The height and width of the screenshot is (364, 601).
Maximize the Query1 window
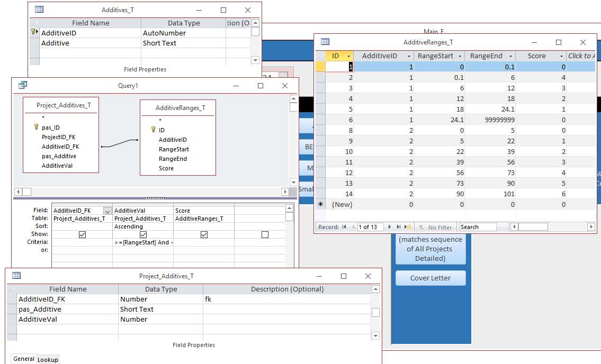260,85
